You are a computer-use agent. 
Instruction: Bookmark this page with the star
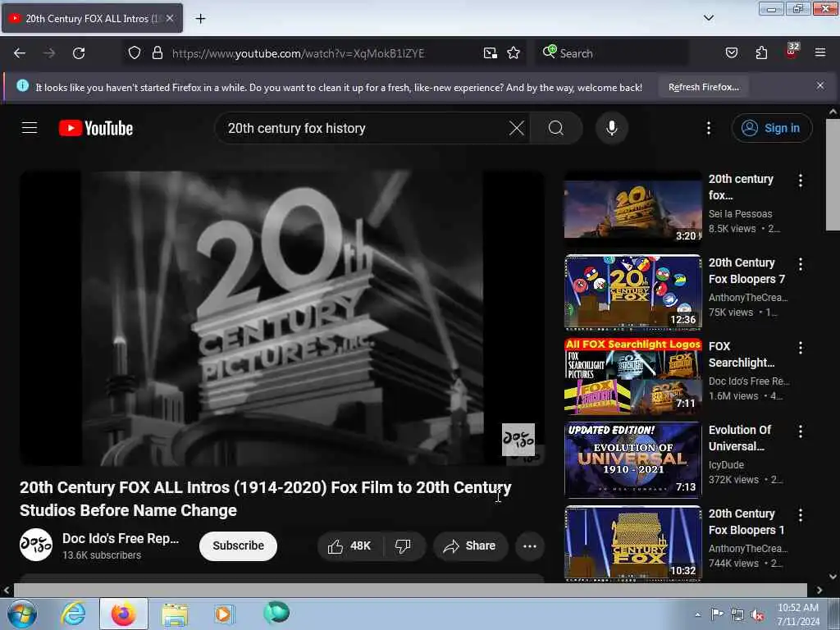(514, 53)
